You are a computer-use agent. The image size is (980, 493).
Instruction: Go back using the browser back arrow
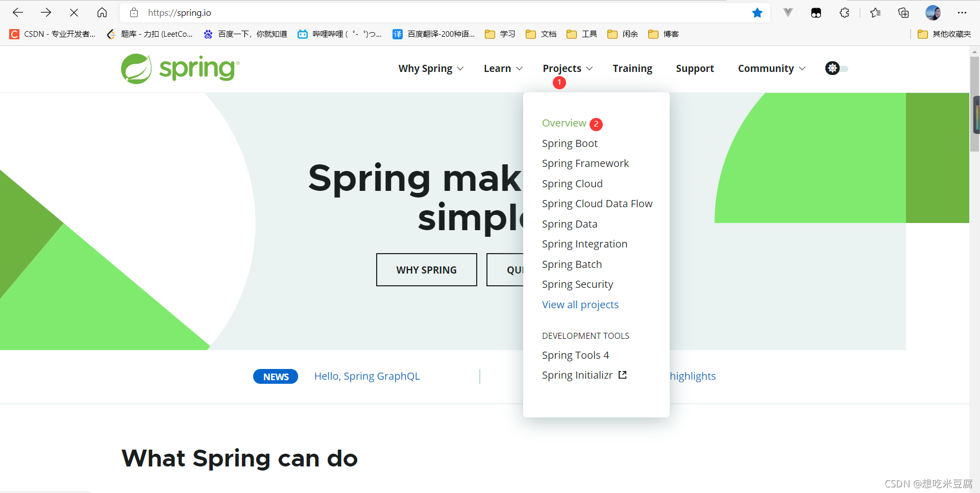(18, 13)
